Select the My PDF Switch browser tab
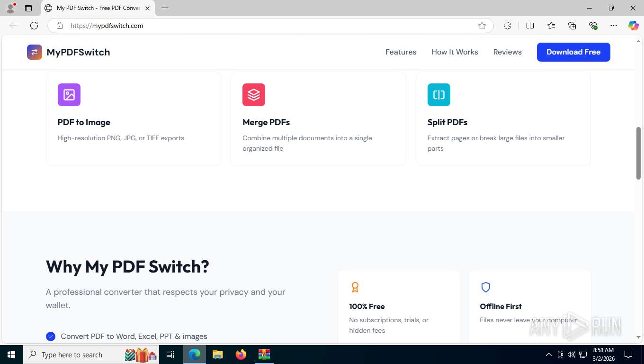 pos(98,8)
